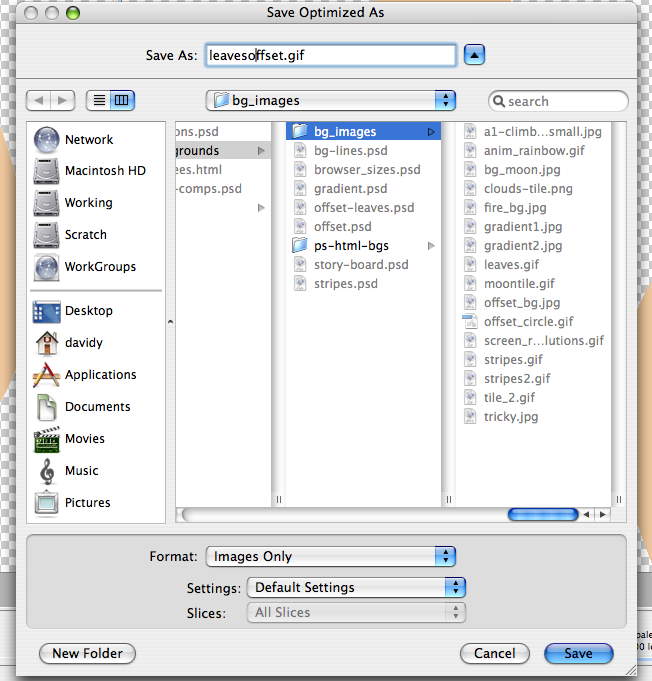This screenshot has width=652, height=681.
Task: Open the Applications folder in sidebar
Action: (47, 375)
